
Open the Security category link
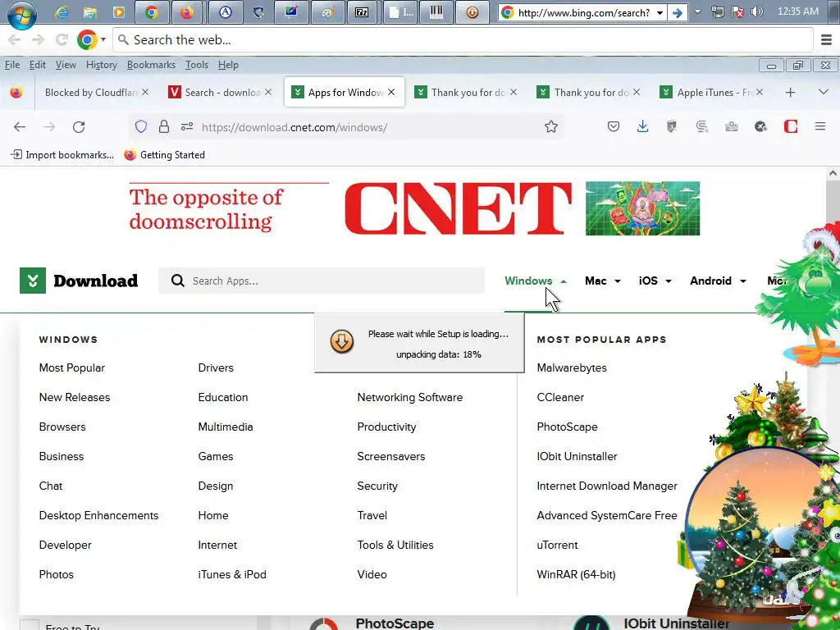pos(377,486)
